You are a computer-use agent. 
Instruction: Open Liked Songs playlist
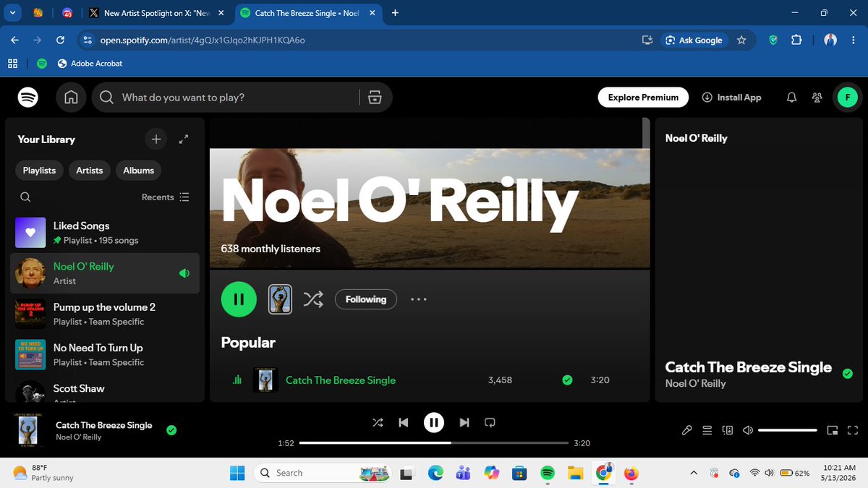[x=105, y=233]
